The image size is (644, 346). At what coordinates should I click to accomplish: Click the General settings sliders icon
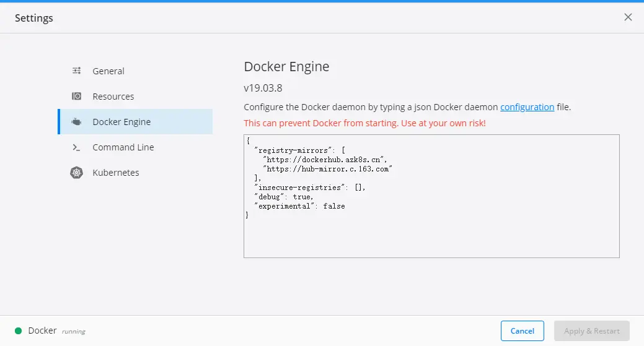77,71
